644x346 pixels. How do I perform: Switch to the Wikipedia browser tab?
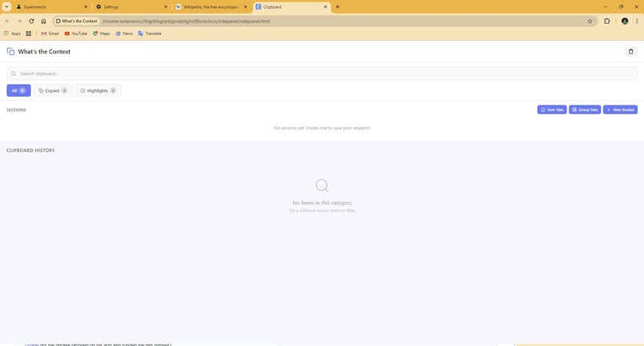(x=211, y=7)
